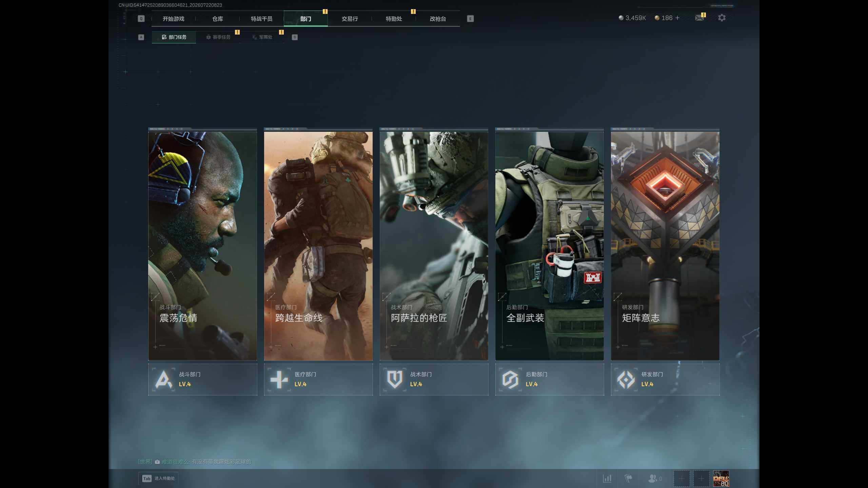The width and height of the screenshot is (868, 488).
Task: Open settings gear icon
Action: (x=722, y=18)
